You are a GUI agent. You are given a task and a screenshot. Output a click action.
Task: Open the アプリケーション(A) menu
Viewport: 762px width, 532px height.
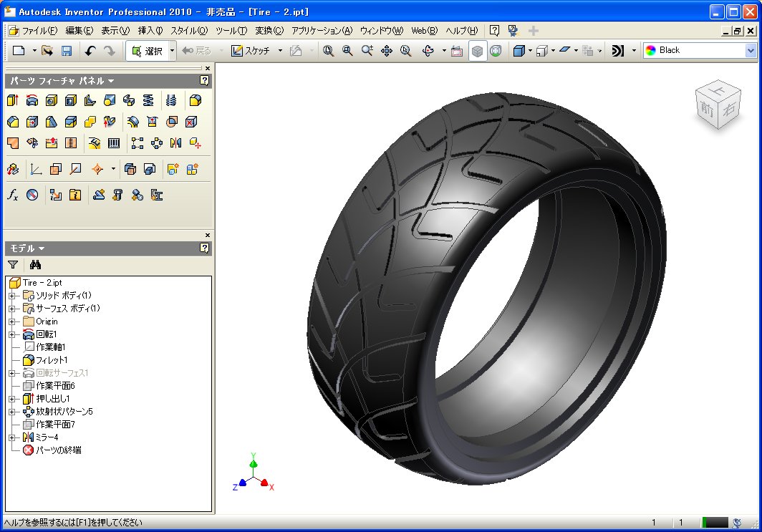click(322, 31)
